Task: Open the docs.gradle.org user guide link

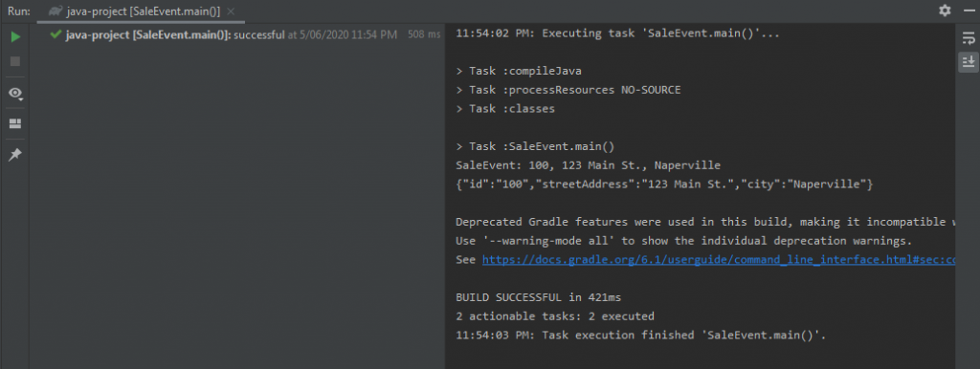Action: coord(719,260)
